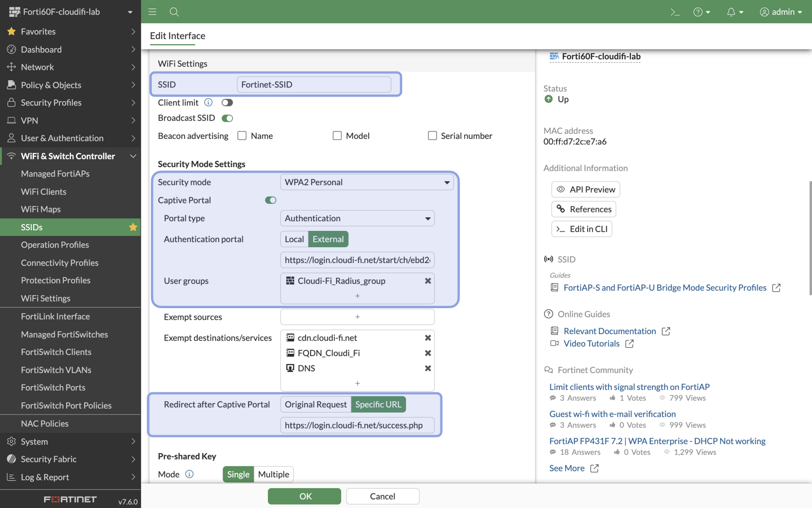Disable the Broadcast SSID toggle

[x=227, y=118]
